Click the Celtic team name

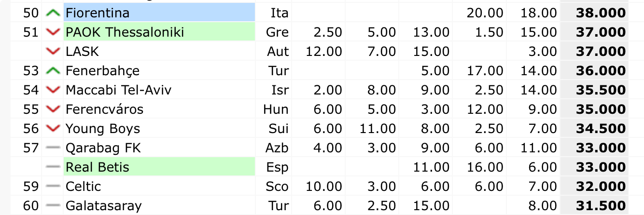click(x=83, y=187)
